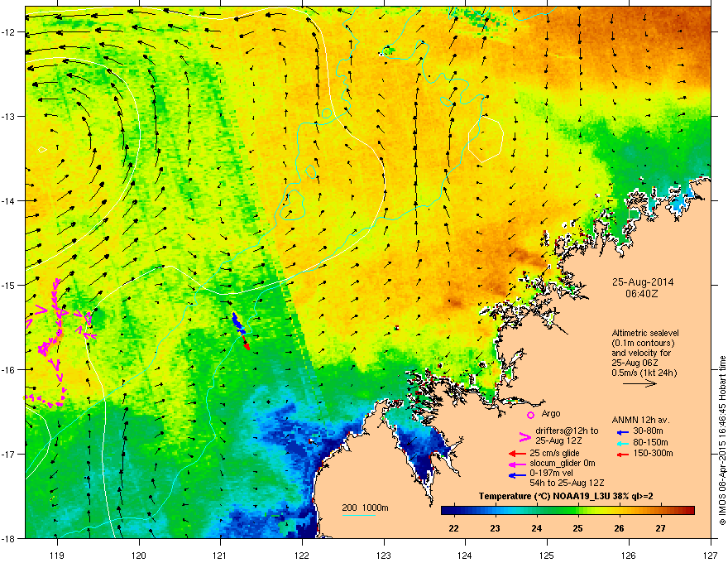
Task: Click the longitude axis label 127
Action: [711, 555]
